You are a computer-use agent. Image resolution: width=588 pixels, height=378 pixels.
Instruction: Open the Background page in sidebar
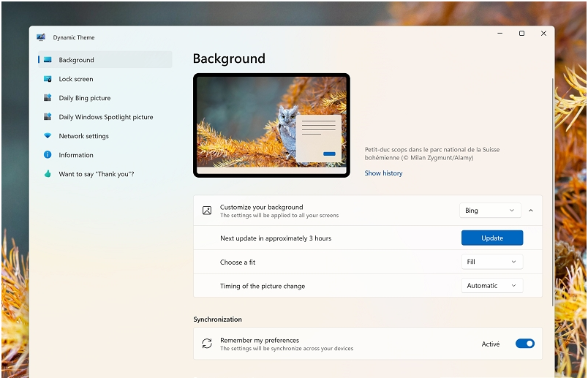pyautogui.click(x=105, y=60)
